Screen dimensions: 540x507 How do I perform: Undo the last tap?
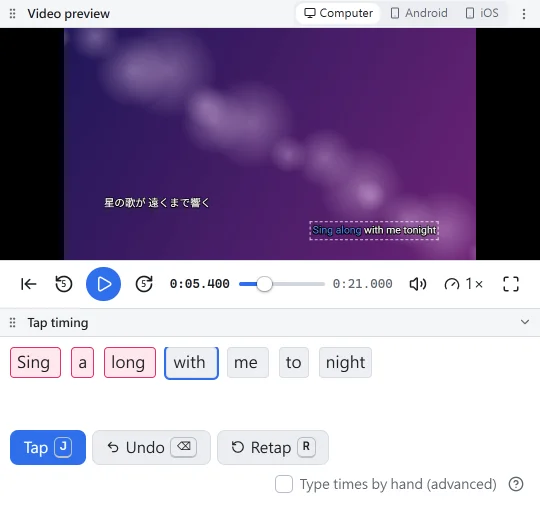[151, 447]
